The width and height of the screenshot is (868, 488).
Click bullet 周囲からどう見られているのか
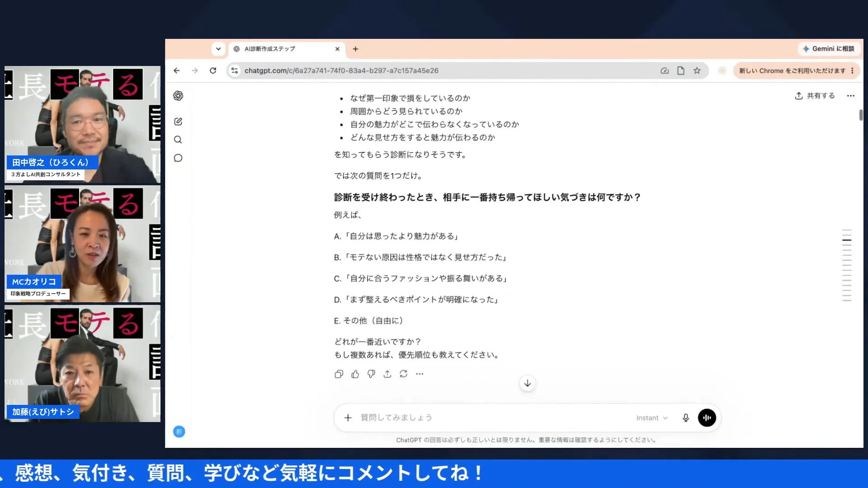click(406, 111)
